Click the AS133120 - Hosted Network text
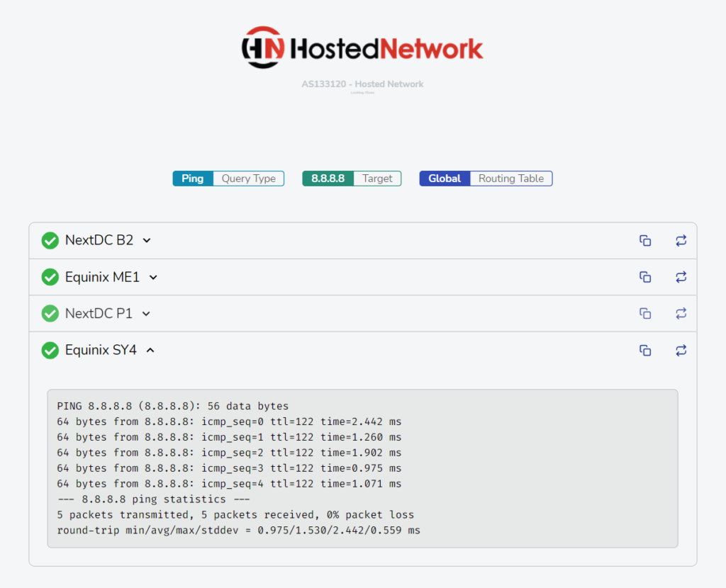Image resolution: width=726 pixels, height=588 pixels. coord(362,84)
